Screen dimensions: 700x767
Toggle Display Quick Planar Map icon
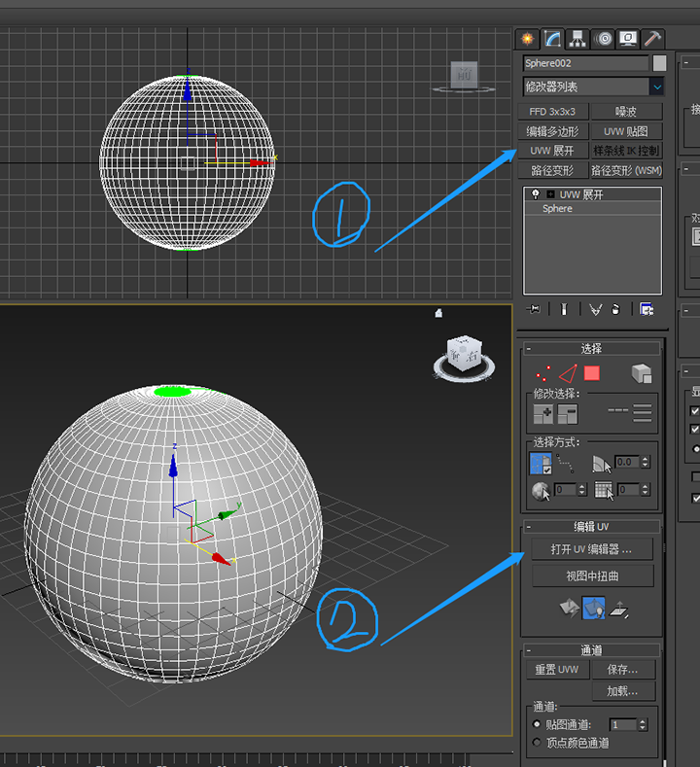coord(593,608)
